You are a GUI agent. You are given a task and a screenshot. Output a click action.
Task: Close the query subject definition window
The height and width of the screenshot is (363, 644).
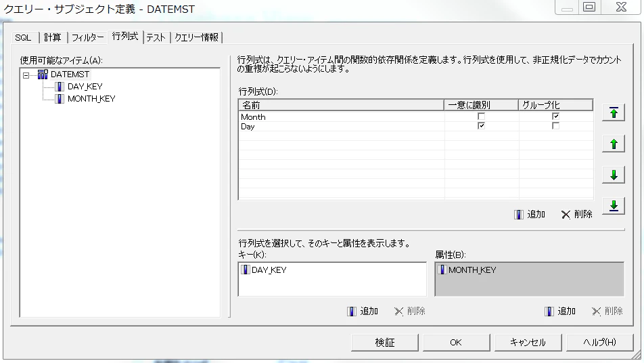tap(621, 7)
